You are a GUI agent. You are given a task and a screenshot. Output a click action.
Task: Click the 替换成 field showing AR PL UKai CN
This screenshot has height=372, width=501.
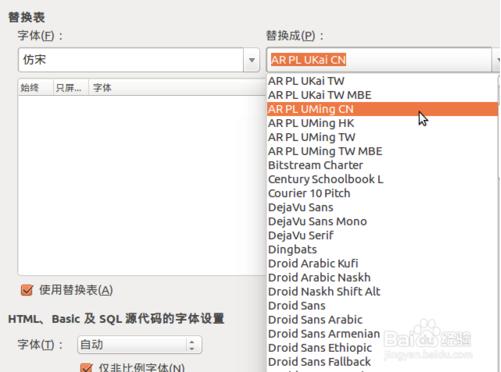click(379, 60)
